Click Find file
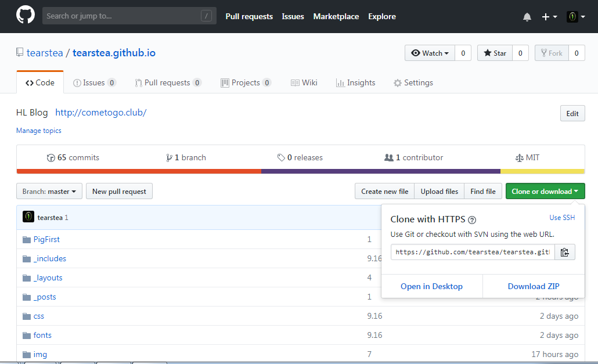This screenshot has width=598, height=364. (483, 192)
